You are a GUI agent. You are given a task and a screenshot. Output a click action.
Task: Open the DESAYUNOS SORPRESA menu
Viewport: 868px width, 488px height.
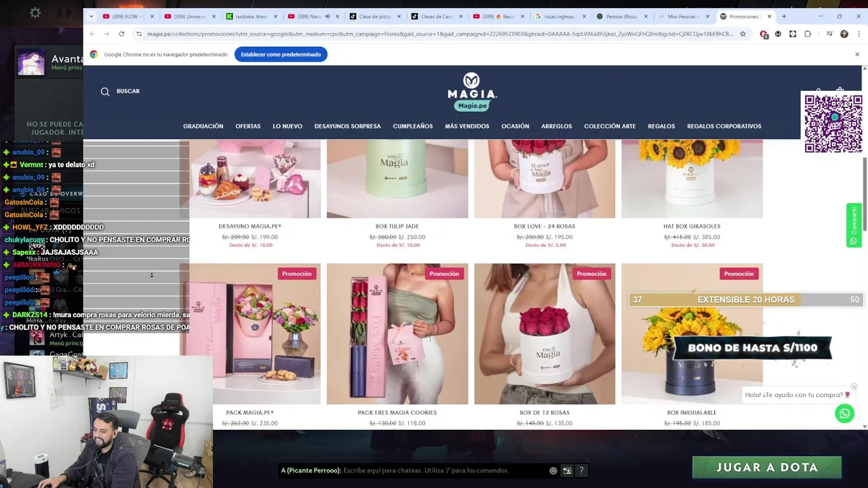click(x=347, y=126)
